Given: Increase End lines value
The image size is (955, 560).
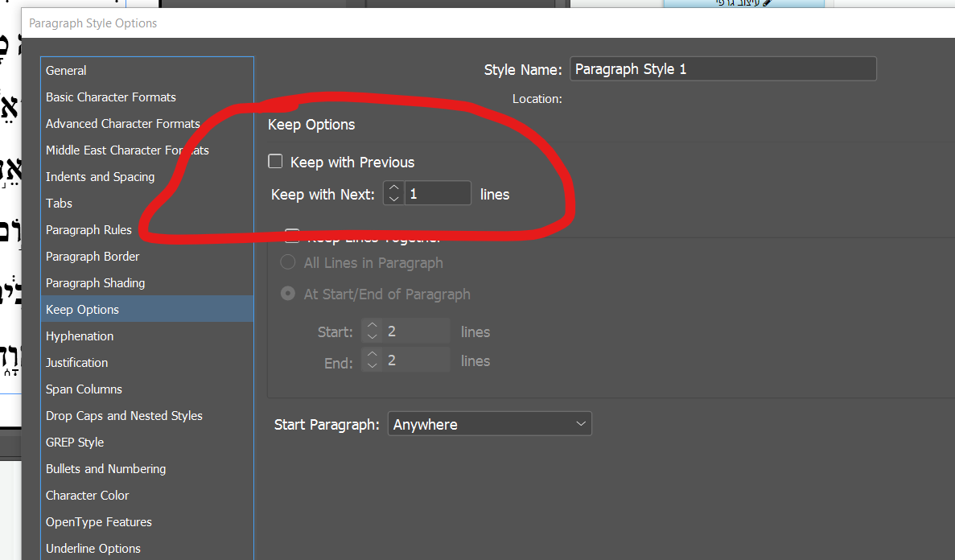Looking at the screenshot, I should click(373, 355).
